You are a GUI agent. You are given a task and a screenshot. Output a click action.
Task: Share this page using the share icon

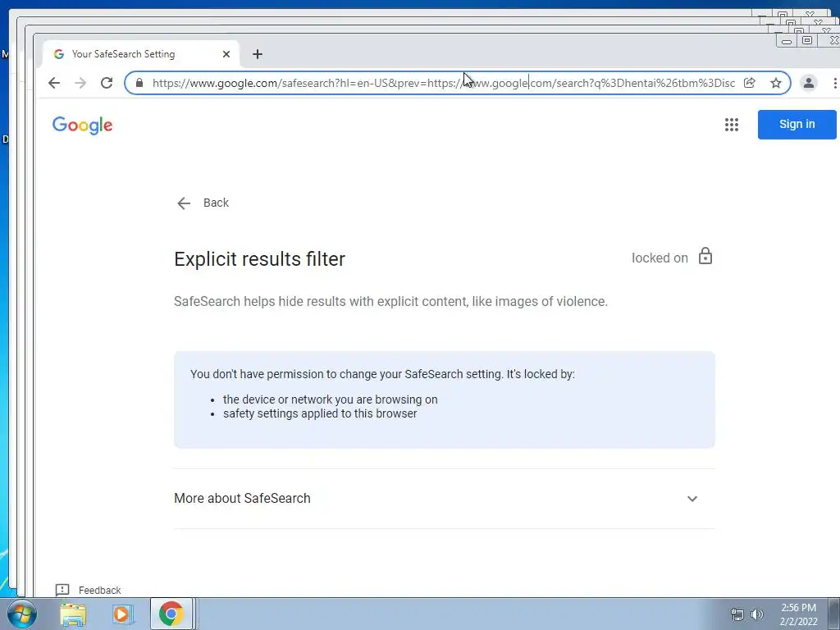(x=750, y=83)
